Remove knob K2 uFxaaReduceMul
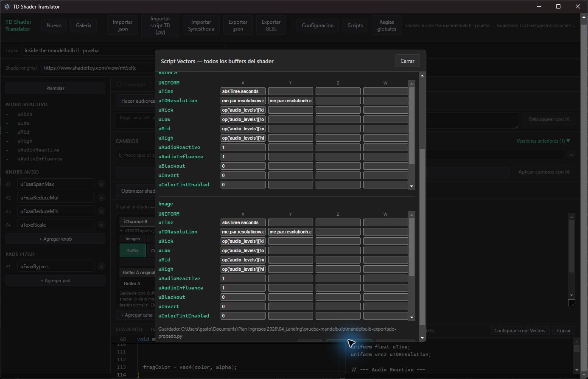This screenshot has width=588, height=379. pos(101,197)
